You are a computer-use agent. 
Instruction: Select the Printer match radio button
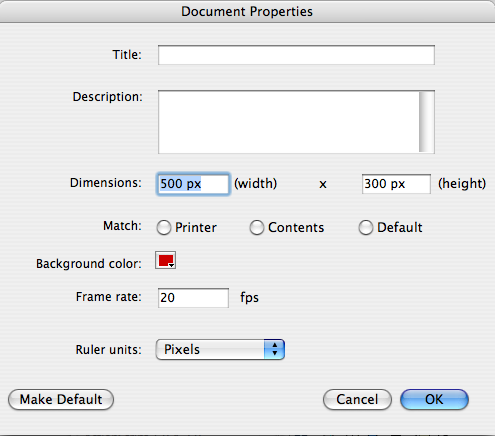[164, 228]
